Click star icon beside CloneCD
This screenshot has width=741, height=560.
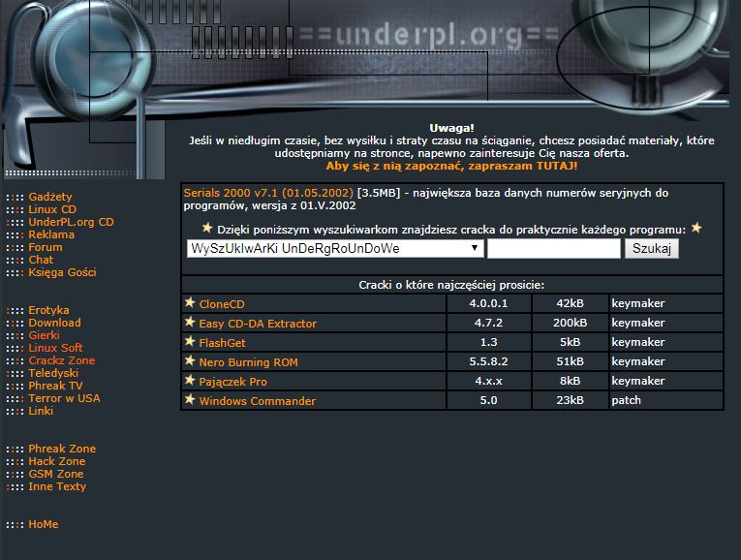click(x=190, y=302)
